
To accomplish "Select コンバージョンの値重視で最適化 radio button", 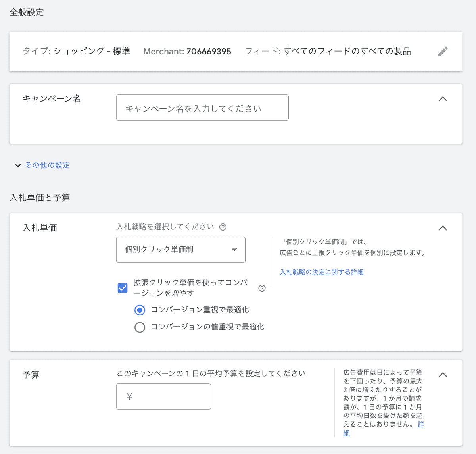I will click(x=140, y=327).
